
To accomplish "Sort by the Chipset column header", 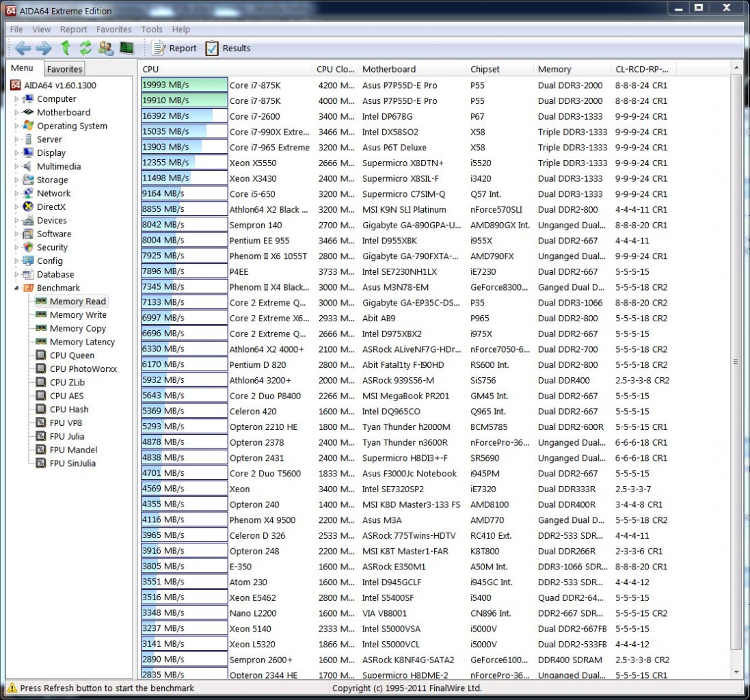I will 499,69.
